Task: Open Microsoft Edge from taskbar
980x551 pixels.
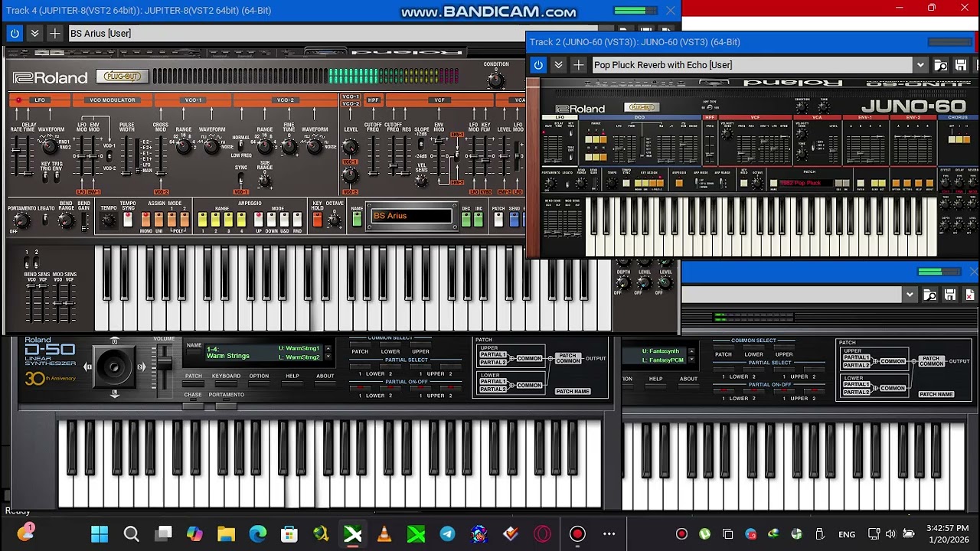Action: coord(258,533)
